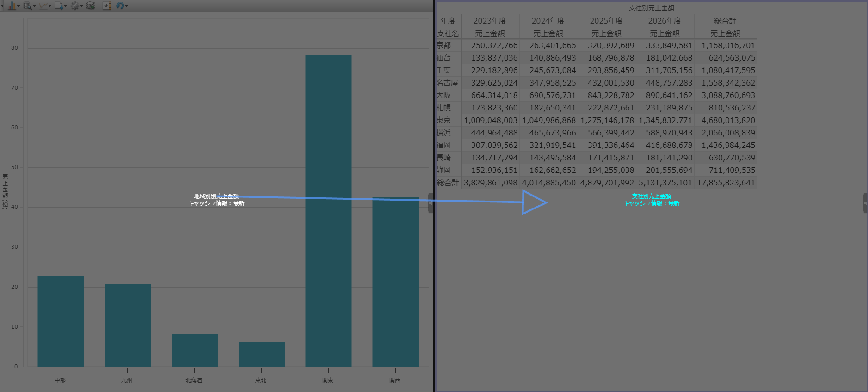Click the document export icon
The height and width of the screenshot is (392, 868).
(59, 6)
